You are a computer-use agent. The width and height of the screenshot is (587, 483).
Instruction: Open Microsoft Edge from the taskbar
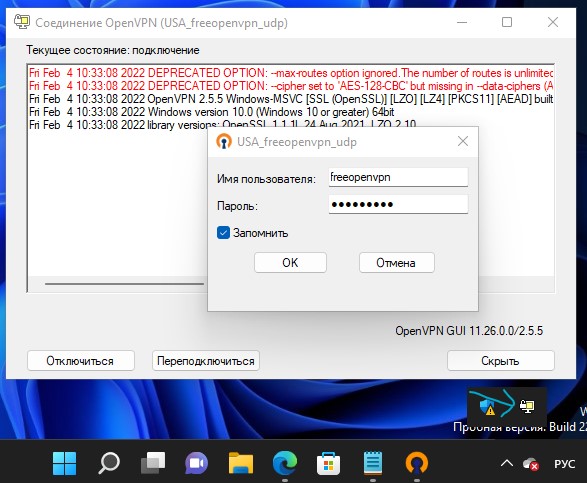pyautogui.click(x=285, y=463)
